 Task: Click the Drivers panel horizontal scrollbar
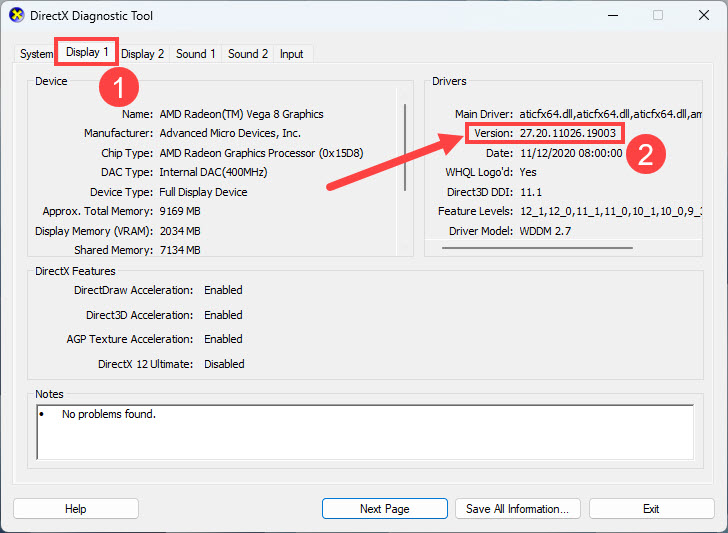(x=536, y=248)
